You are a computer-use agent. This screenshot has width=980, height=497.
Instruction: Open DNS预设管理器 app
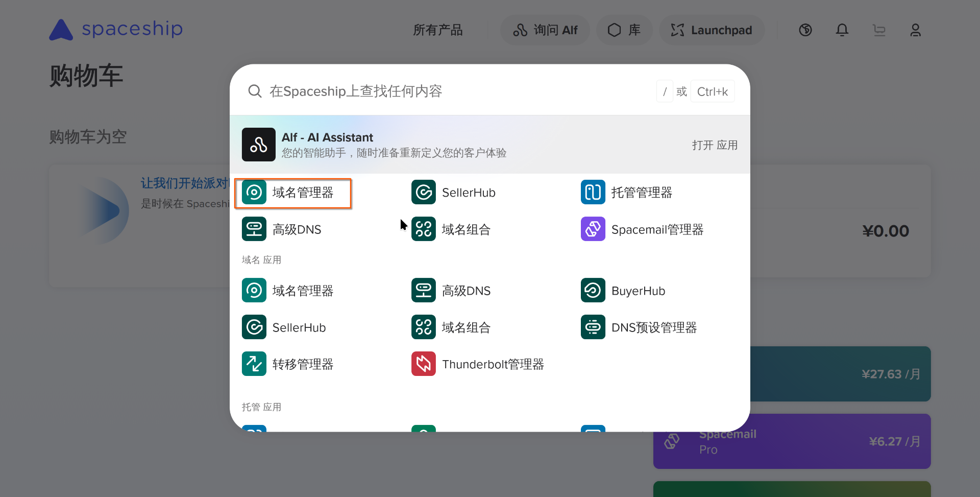pos(639,327)
